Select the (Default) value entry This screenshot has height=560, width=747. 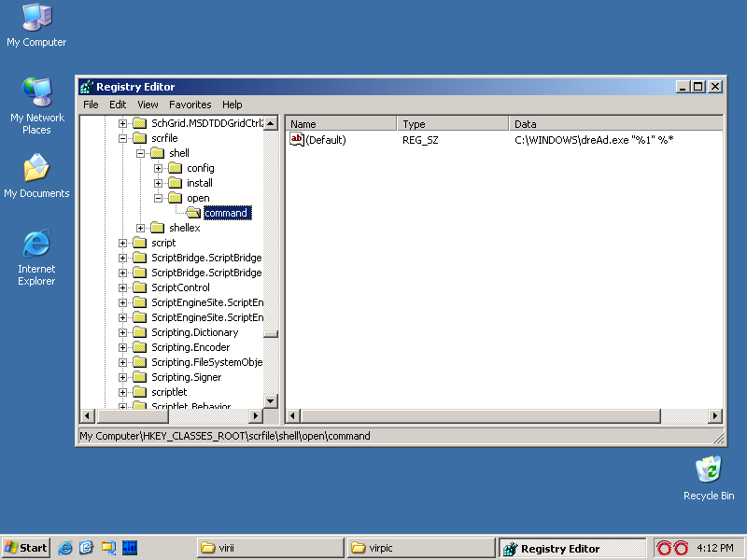click(x=326, y=140)
